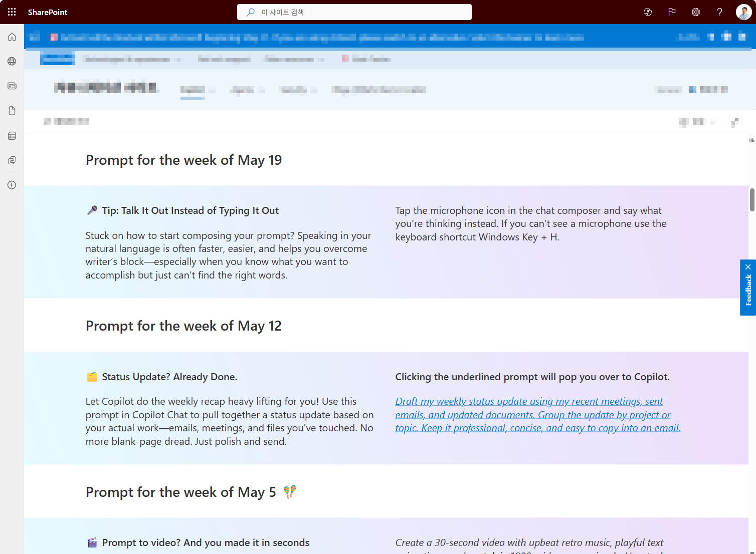This screenshot has height=554, width=756.
Task: Click the 'Tap the microphone icon' paragraph
Action: click(x=531, y=224)
